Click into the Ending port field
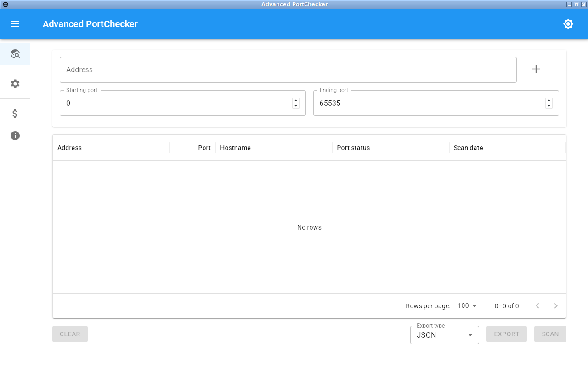The width and height of the screenshot is (588, 368). coord(436,103)
